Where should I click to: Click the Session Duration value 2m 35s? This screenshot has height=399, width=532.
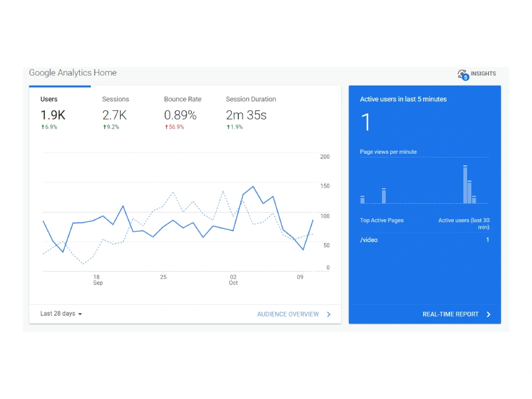click(246, 115)
